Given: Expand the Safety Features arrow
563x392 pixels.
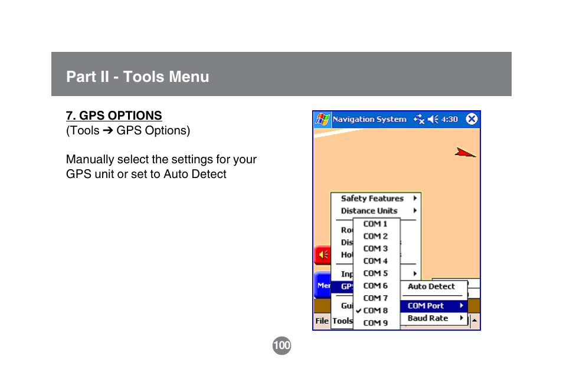Looking at the screenshot, I should coord(415,198).
